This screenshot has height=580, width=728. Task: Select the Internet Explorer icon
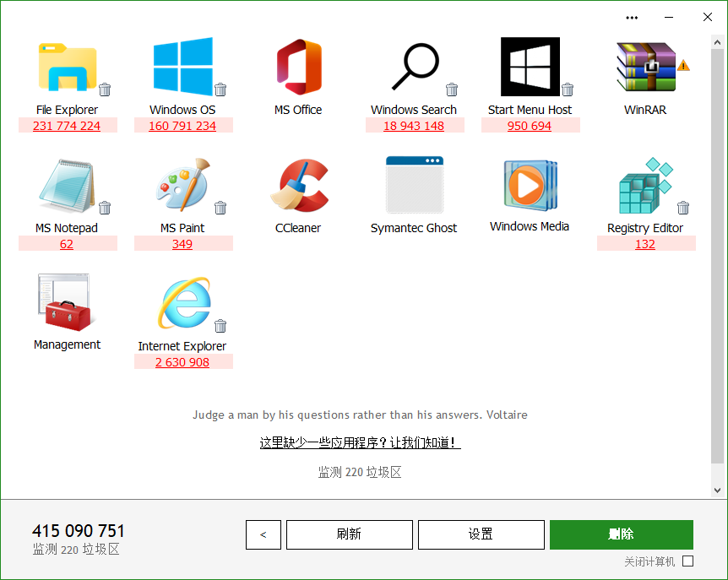tap(182, 301)
